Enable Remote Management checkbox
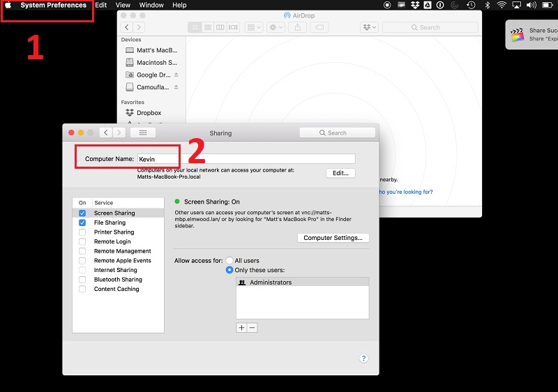The image size is (558, 392). click(x=82, y=251)
